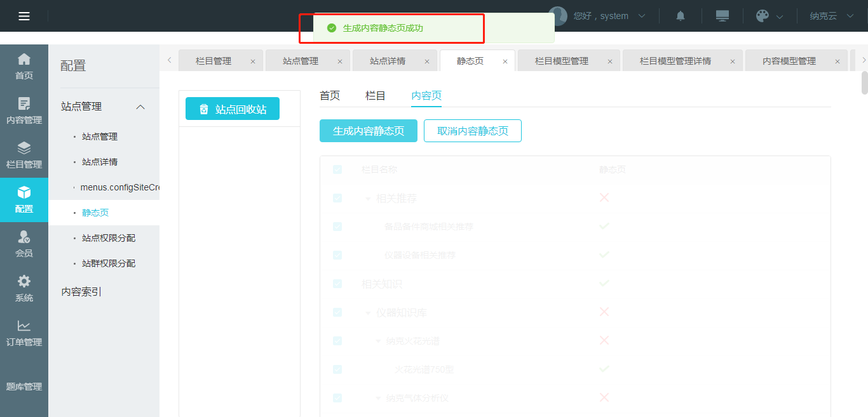Toggle the hamburger menu icon
The image size is (868, 417).
[24, 16]
